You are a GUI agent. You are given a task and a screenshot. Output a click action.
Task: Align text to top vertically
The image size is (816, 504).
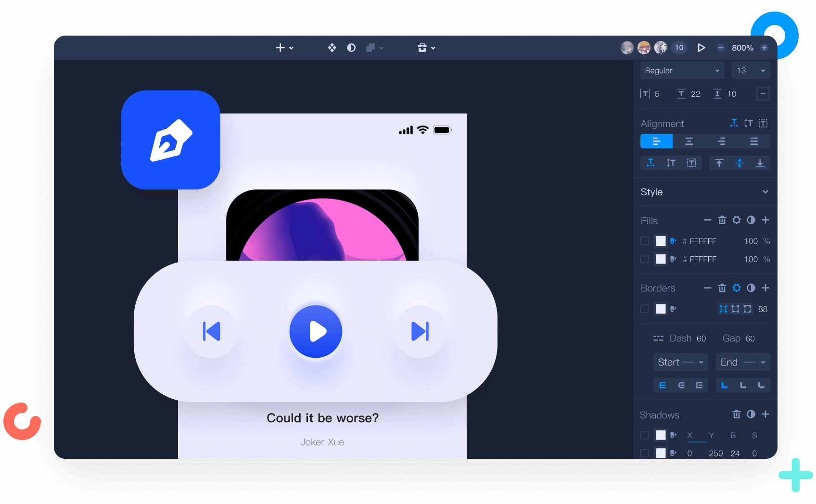(719, 163)
